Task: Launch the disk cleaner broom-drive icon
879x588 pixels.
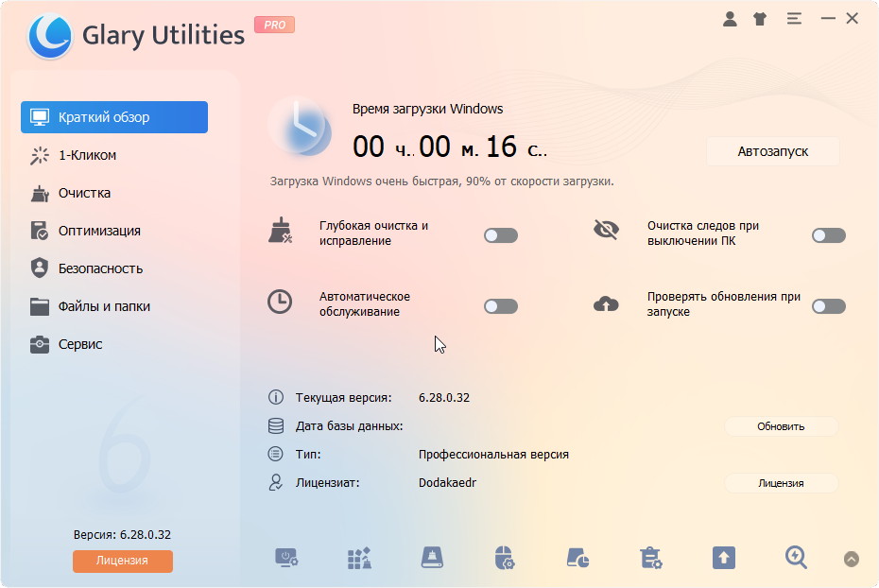Action: tap(432, 558)
